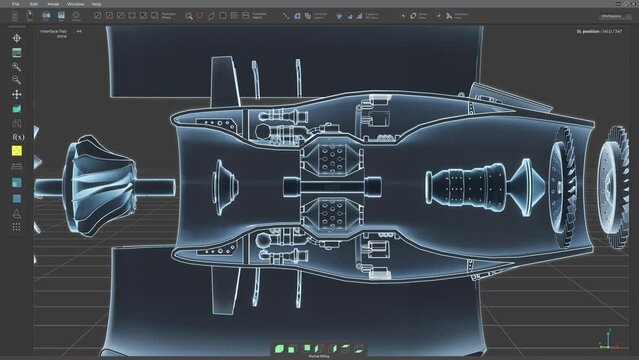
Task: Open the f(x) function tool
Action: click(x=18, y=137)
